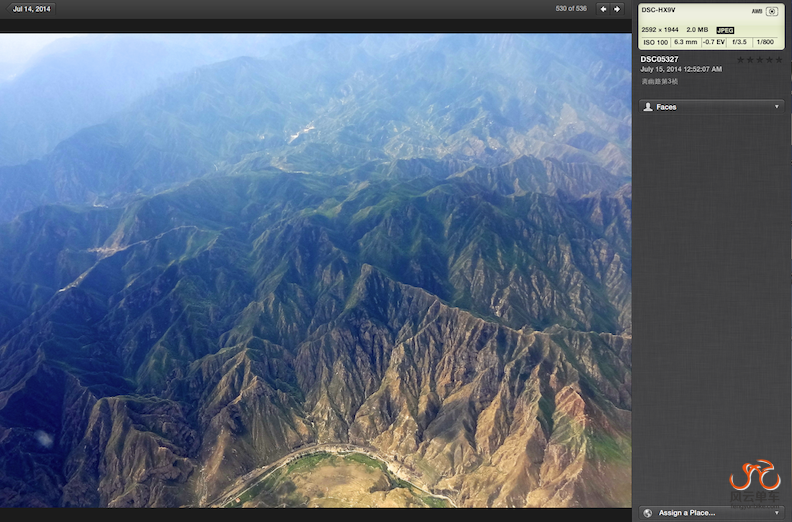This screenshot has width=792, height=522.
Task: Edit the photo title DSC05327
Action: [x=659, y=59]
